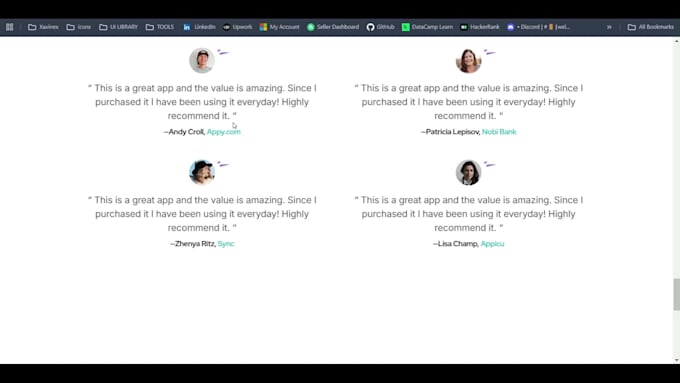Click the Appicu link

(x=492, y=244)
